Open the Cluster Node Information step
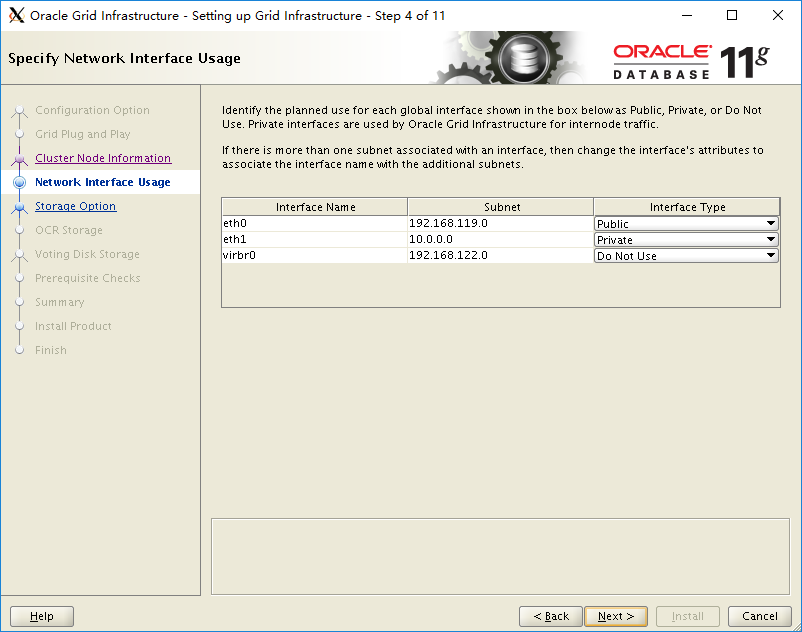This screenshot has height=632, width=802. (103, 158)
